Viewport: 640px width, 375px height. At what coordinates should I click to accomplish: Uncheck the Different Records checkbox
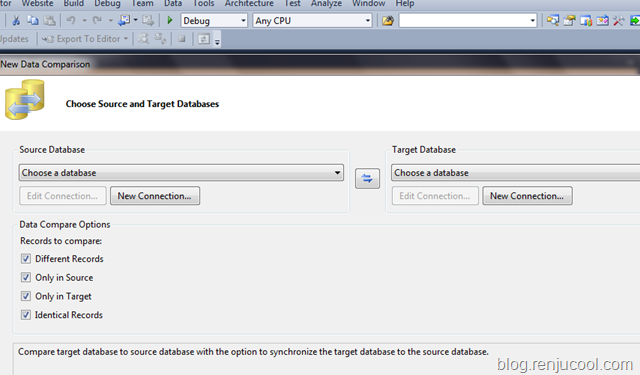point(26,259)
